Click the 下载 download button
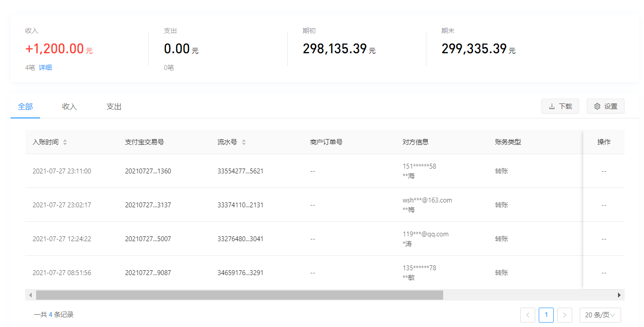644x327 pixels. click(560, 106)
